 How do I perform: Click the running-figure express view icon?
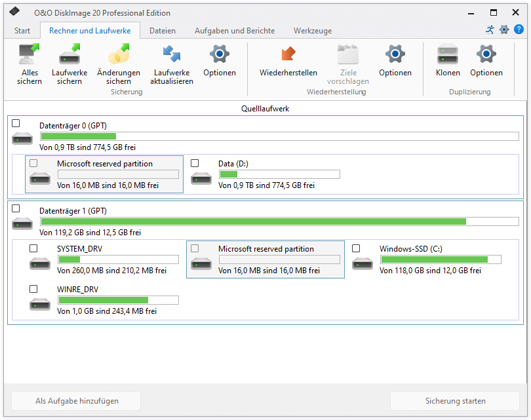coord(490,29)
